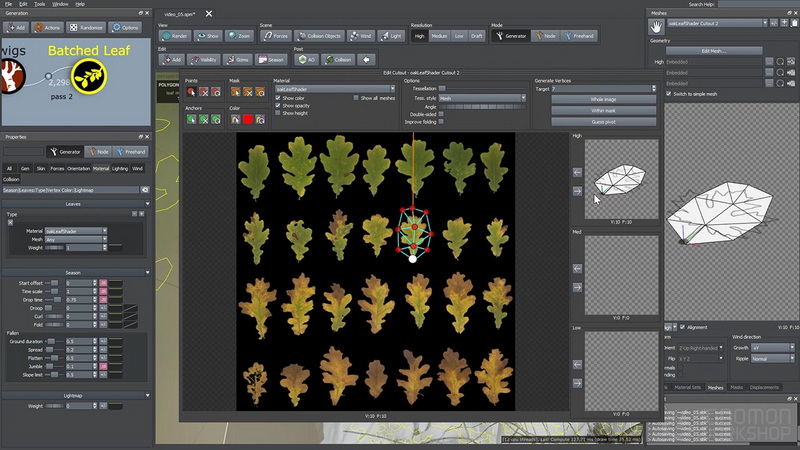This screenshot has height=450, width=800.
Task: Click left arrow beside High cutout preview
Action: click(x=577, y=172)
